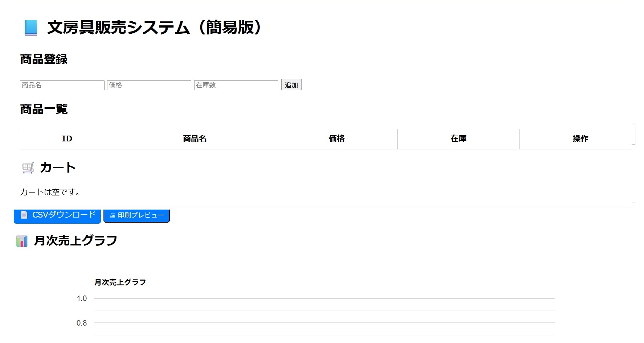This screenshot has width=644, height=343.
Task: Click the 1.0 y-axis label
Action: tap(82, 299)
